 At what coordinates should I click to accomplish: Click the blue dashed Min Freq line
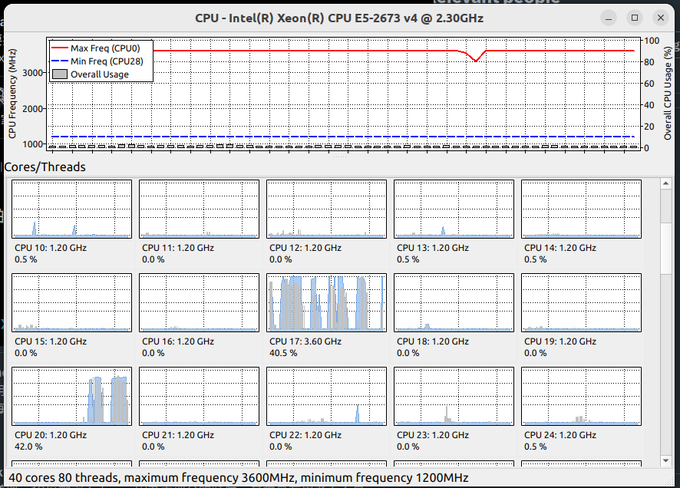[x=343, y=137]
